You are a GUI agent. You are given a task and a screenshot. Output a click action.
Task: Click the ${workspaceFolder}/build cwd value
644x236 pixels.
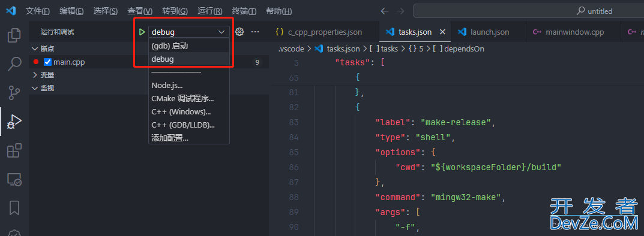495,167
